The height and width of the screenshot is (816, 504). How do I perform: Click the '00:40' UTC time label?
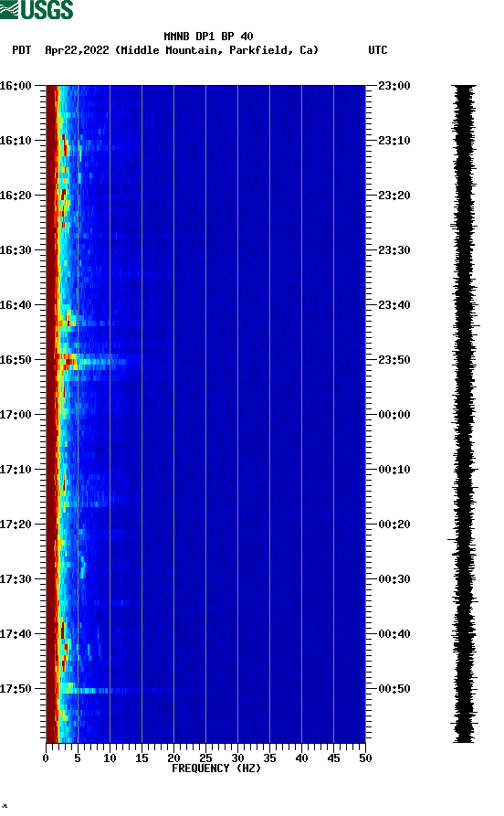click(394, 634)
